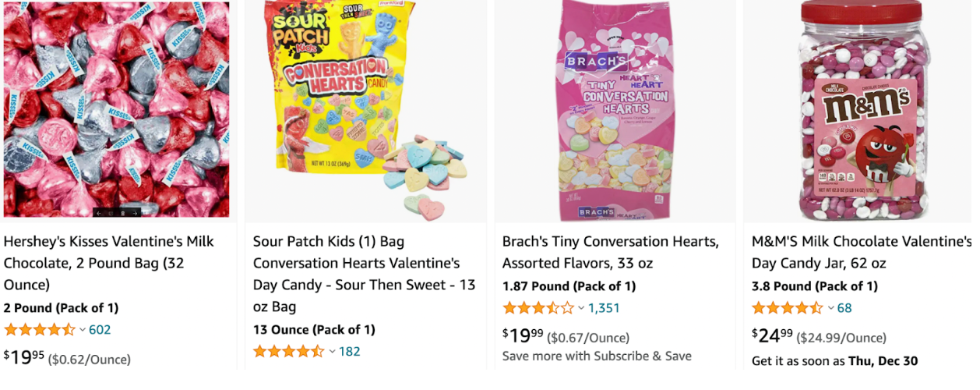Image resolution: width=980 pixels, height=390 pixels.
Task: View the 1,351 reviews for Brach's hearts
Action: pos(604,307)
